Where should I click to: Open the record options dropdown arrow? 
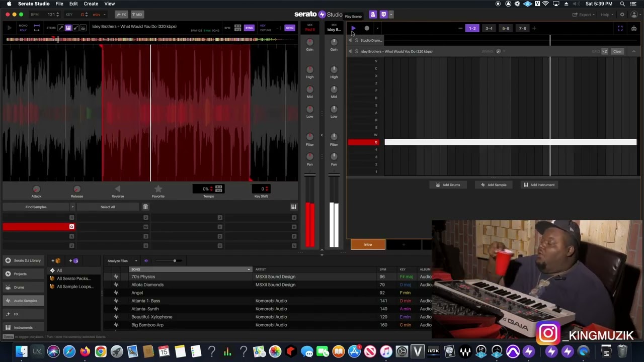click(377, 28)
